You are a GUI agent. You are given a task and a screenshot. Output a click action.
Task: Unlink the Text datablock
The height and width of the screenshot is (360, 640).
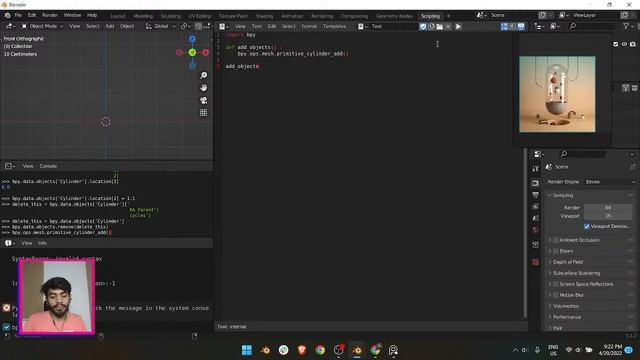448,27
